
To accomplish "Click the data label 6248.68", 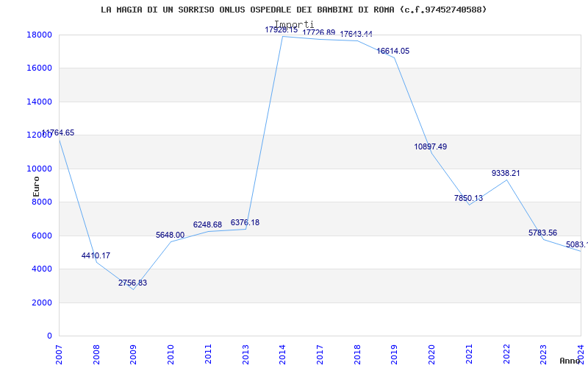I will pos(207,225).
